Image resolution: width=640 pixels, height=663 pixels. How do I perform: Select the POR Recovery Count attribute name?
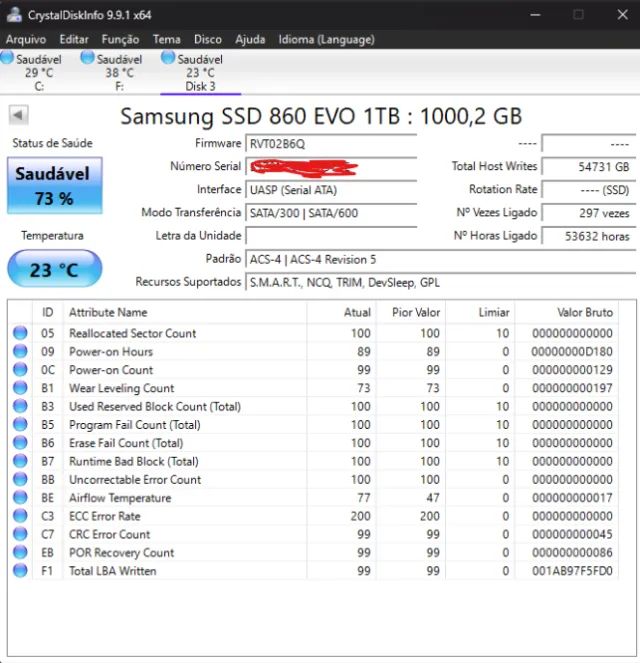(122, 553)
